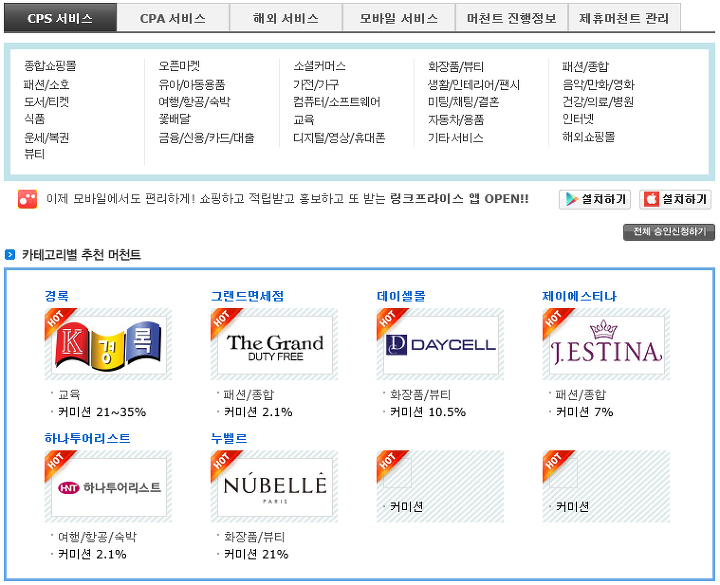Select the 운세/복권 category
Viewport: 720px width, 585px height.
click(46, 137)
